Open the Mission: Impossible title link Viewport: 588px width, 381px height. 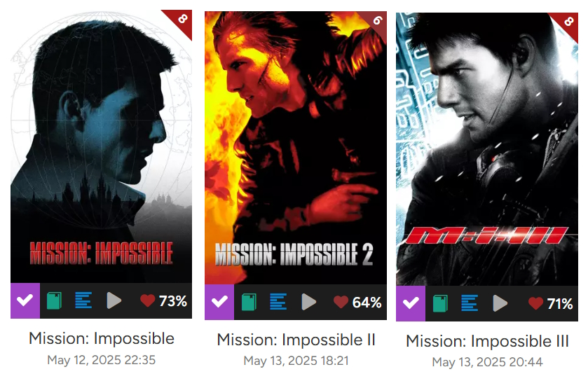pos(102,338)
